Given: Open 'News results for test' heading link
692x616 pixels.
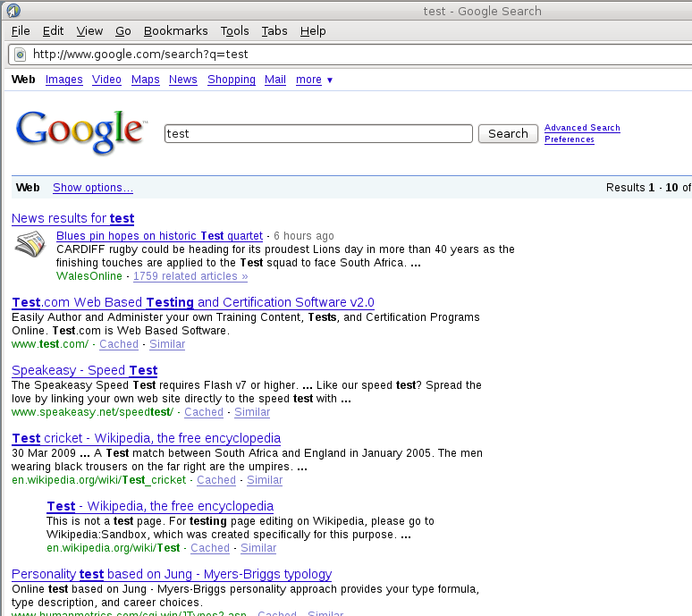Looking at the screenshot, I should (x=72, y=218).
